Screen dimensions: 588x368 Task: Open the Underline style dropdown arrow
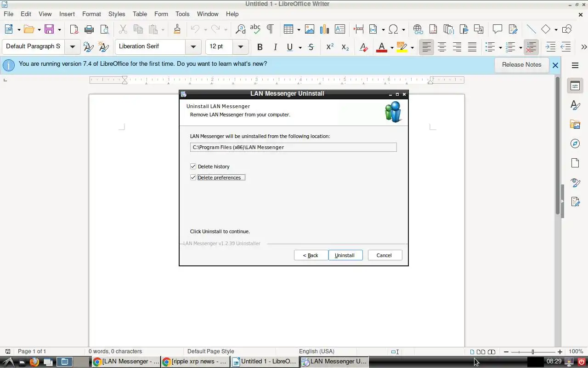coord(300,47)
